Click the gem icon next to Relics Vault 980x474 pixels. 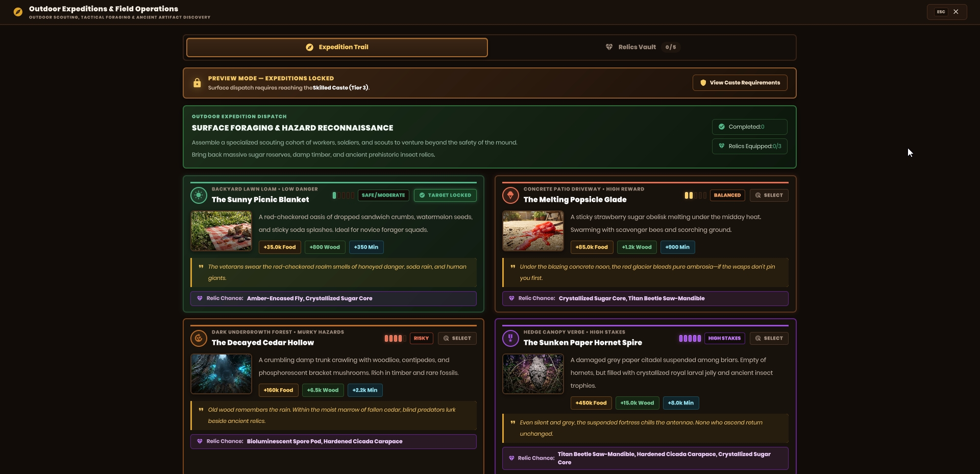point(609,47)
